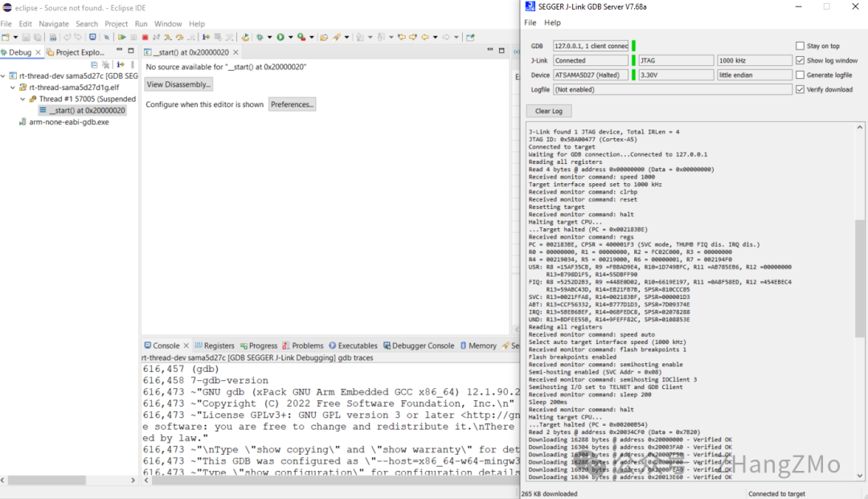
Task: Click the Open Console monitor toolbar icon
Action: tap(92, 37)
